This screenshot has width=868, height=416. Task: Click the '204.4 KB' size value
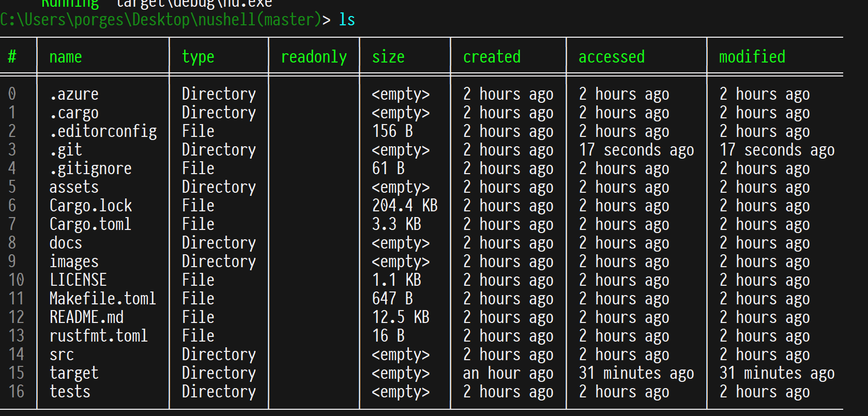[x=405, y=206]
